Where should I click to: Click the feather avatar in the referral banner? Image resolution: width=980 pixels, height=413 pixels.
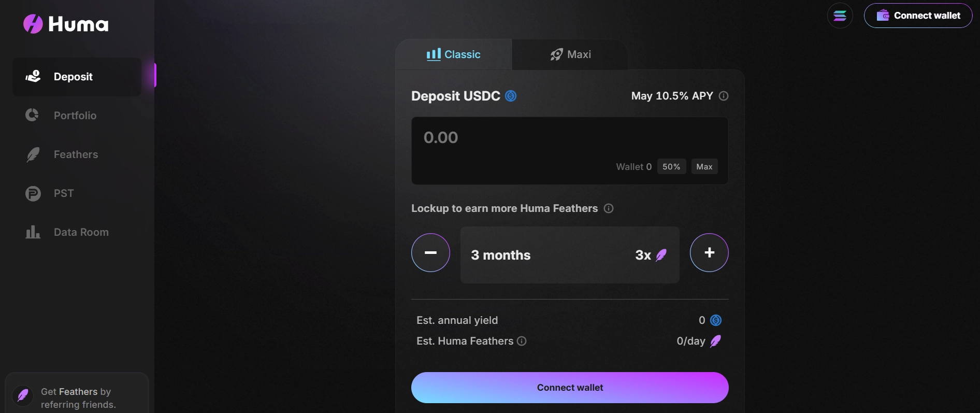(x=23, y=395)
